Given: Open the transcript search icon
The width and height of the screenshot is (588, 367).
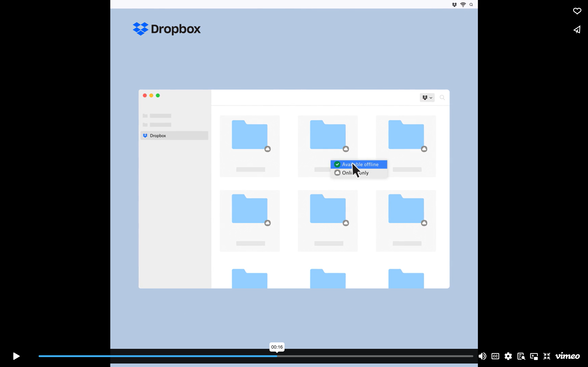Looking at the screenshot, I should point(521,356).
